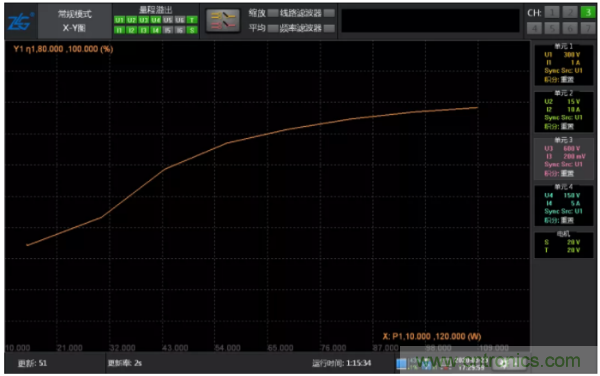Click the green S speed indicator
Image resolution: width=600 pixels, height=376 pixels.
click(x=192, y=30)
